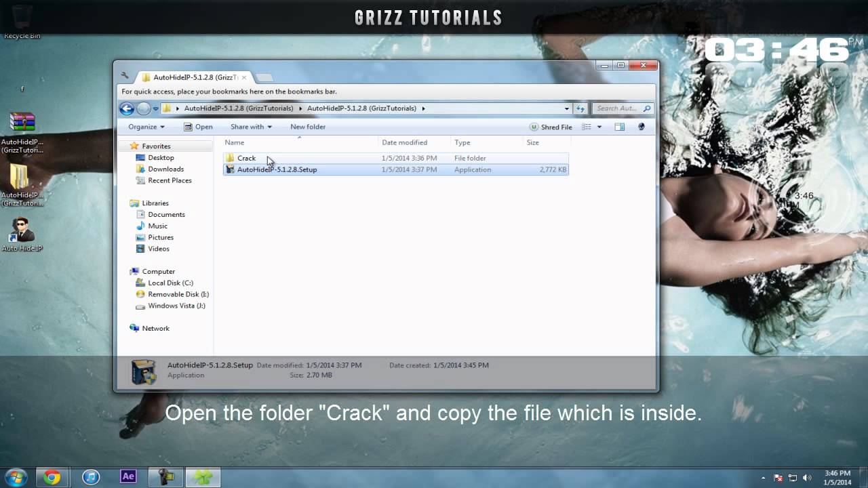868x488 pixels.
Task: Open Adobe After Effects from the taskbar
Action: point(128,477)
